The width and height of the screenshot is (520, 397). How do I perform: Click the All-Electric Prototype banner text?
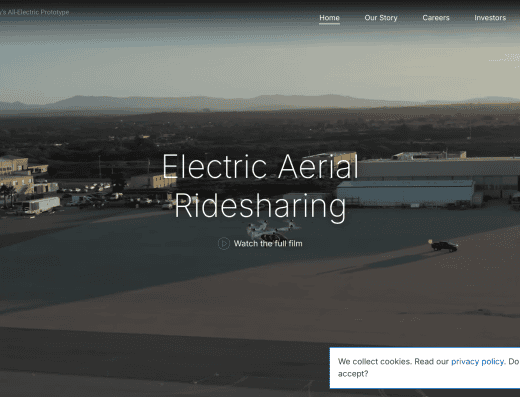click(35, 12)
